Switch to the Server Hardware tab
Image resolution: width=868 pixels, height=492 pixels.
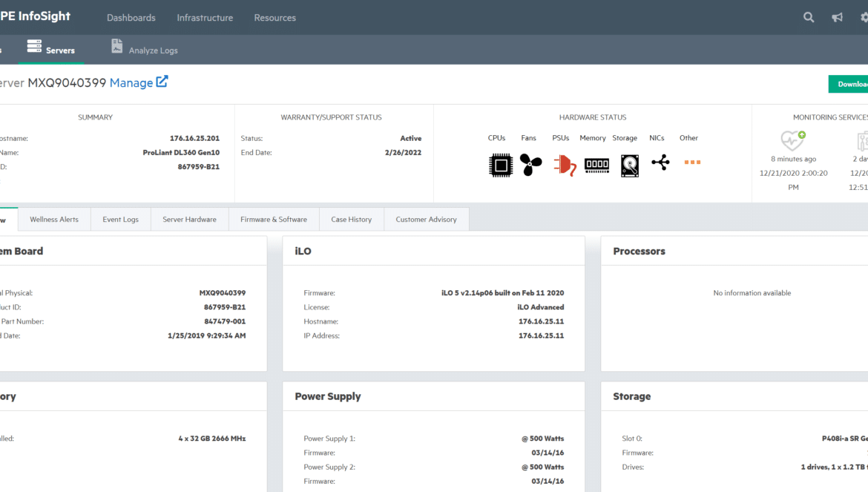(189, 219)
